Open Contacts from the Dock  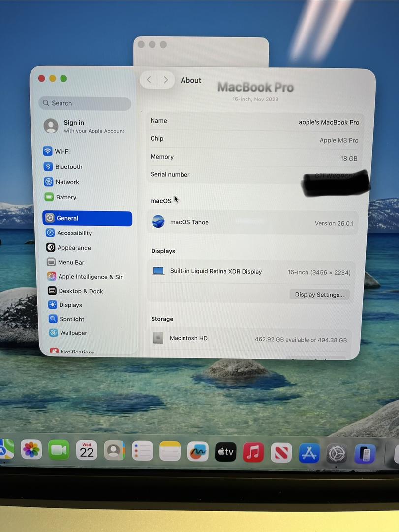[115, 451]
